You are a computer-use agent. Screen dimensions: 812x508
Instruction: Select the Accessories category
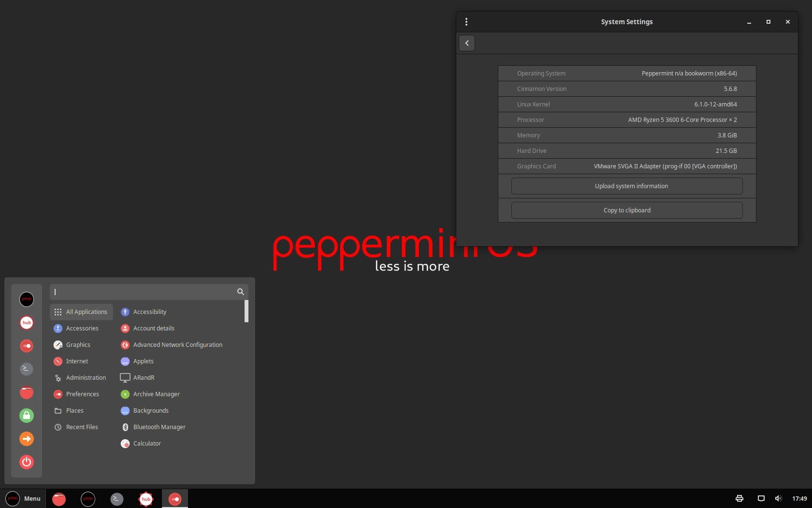81,328
